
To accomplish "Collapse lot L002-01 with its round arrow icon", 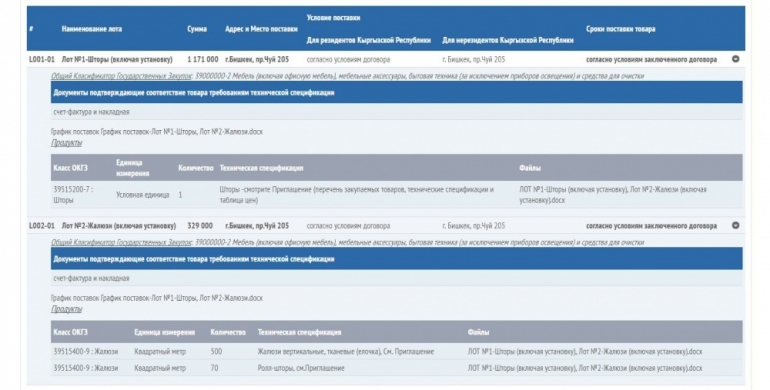I will click(x=735, y=225).
